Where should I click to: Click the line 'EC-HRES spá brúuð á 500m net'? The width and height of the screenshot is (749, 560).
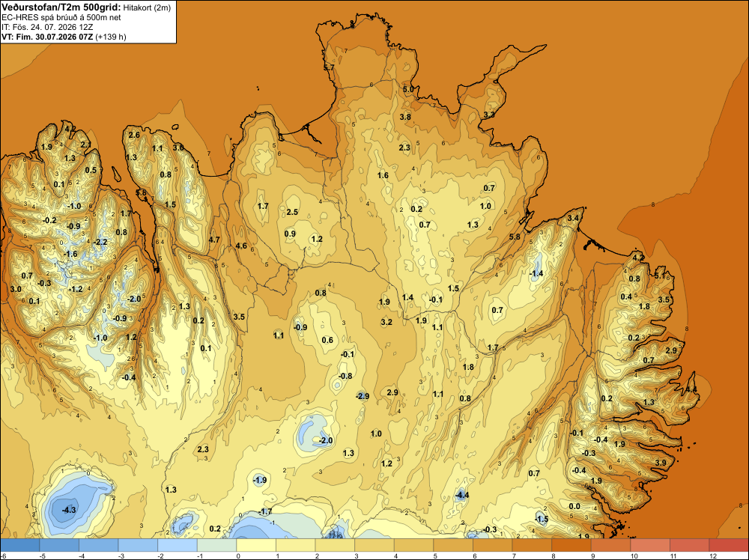point(61,17)
